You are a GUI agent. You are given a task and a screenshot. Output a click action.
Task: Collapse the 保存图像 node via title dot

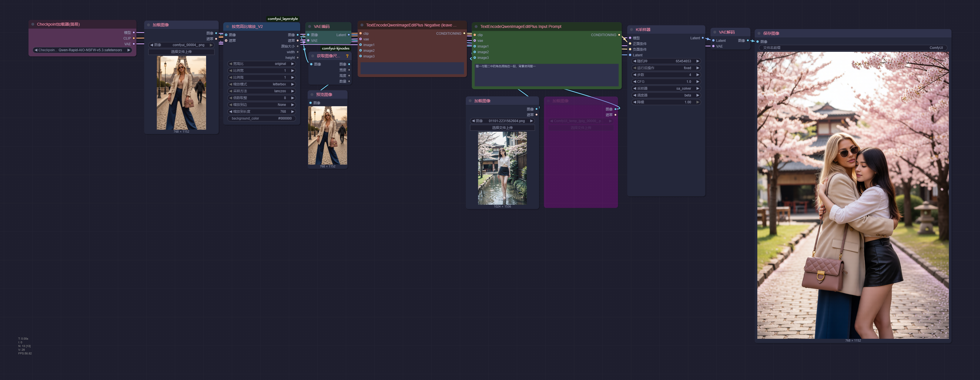759,33
